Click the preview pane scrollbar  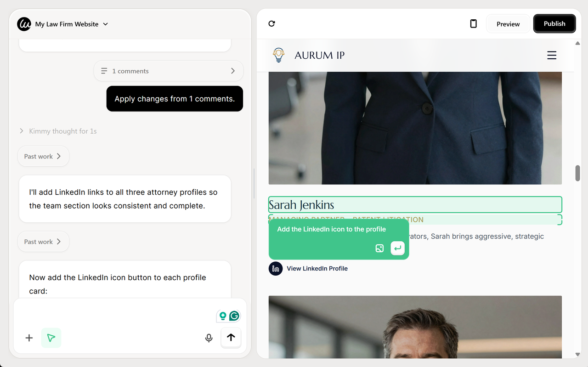click(577, 173)
